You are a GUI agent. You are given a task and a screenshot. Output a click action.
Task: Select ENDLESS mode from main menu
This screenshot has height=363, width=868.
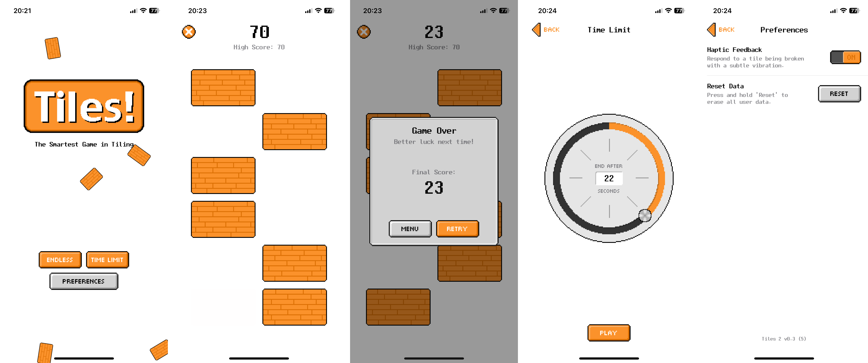tap(60, 259)
